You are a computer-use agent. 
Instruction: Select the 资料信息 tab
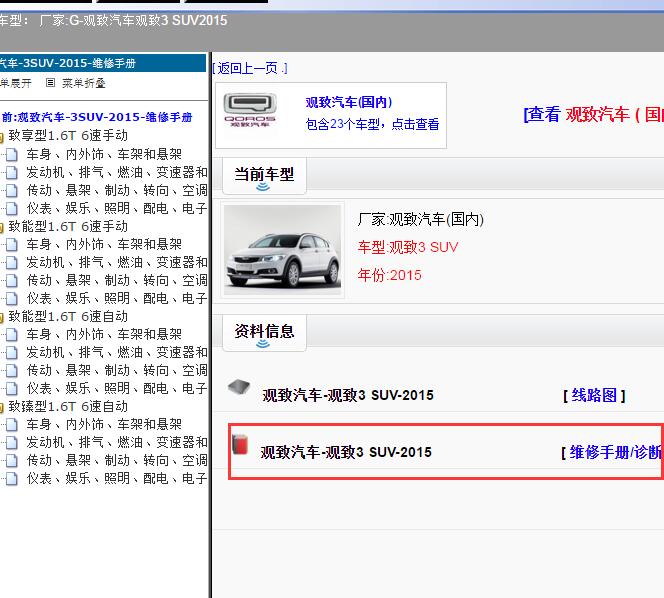click(x=264, y=332)
